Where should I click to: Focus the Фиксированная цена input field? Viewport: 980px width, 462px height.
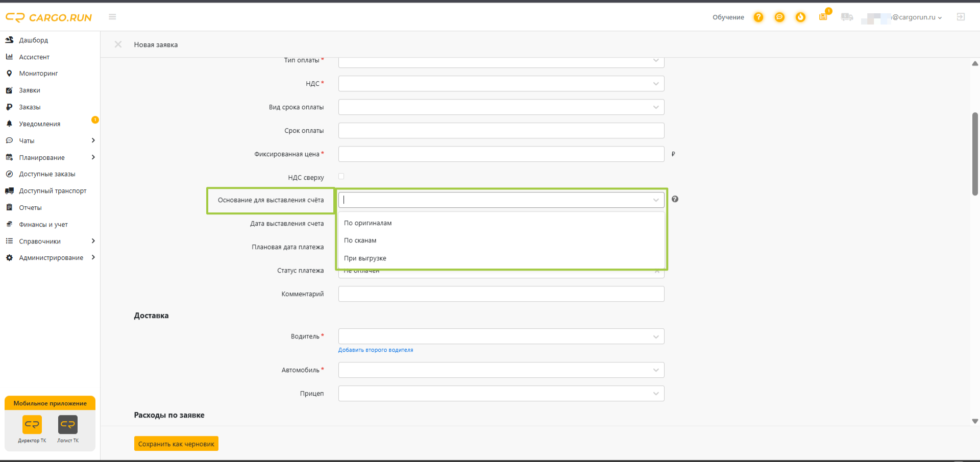[x=501, y=154]
